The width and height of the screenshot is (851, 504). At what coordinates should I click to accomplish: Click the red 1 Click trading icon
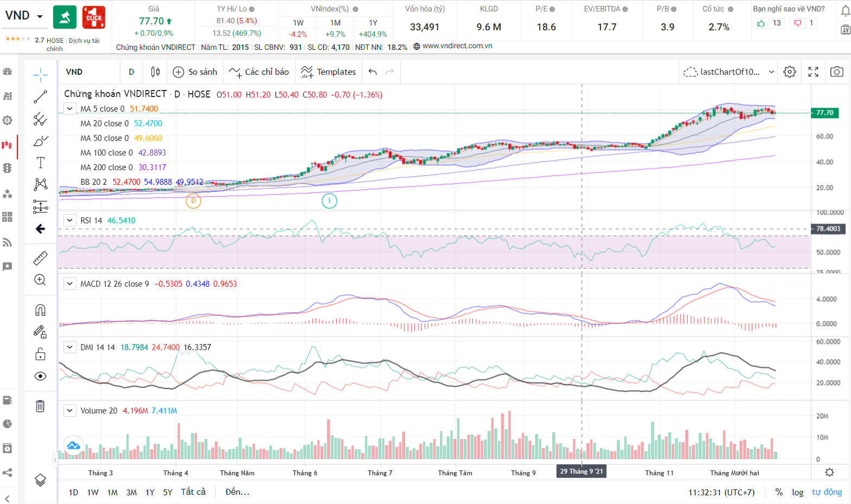tap(94, 17)
